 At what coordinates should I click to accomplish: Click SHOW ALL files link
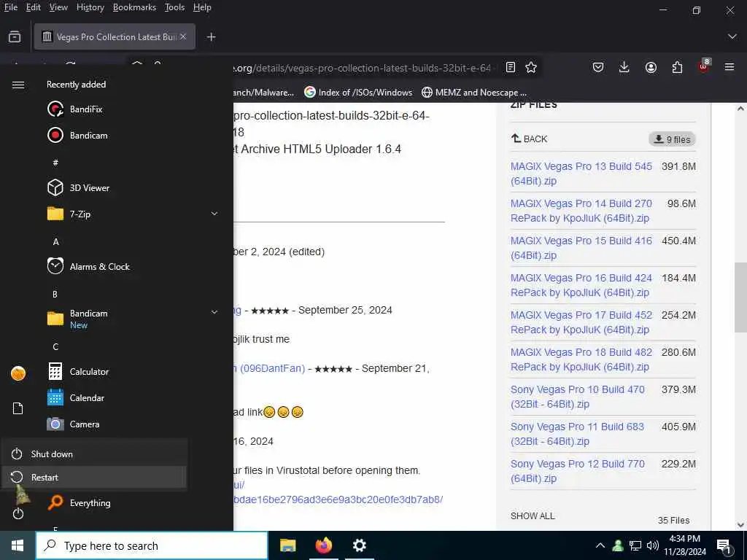(x=533, y=516)
